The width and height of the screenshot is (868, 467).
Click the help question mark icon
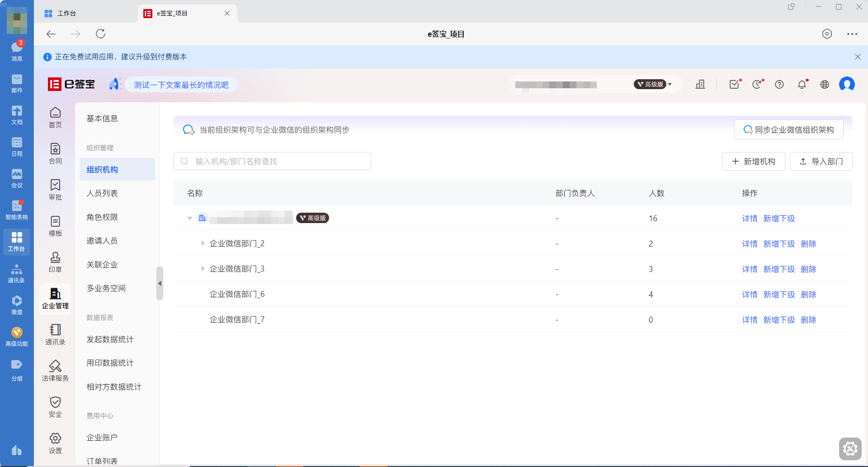(779, 84)
